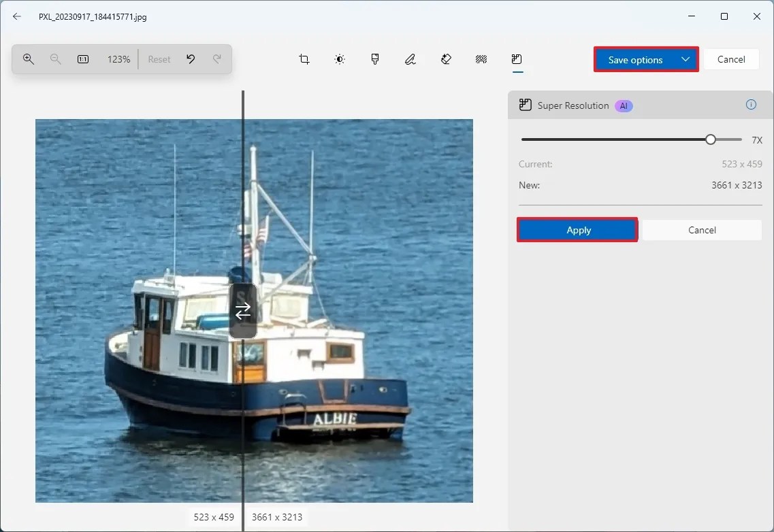This screenshot has width=774, height=532.
Task: Open the Filter tool
Action: 375,59
